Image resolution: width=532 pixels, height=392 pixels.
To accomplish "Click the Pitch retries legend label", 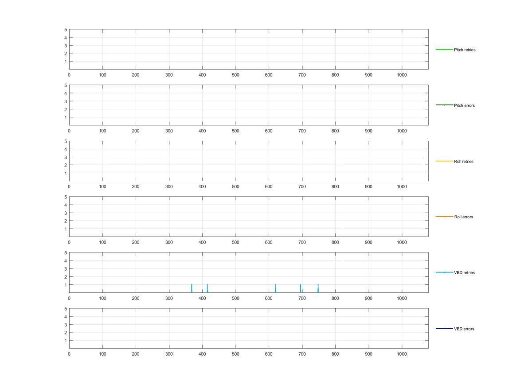I will click(x=465, y=50).
